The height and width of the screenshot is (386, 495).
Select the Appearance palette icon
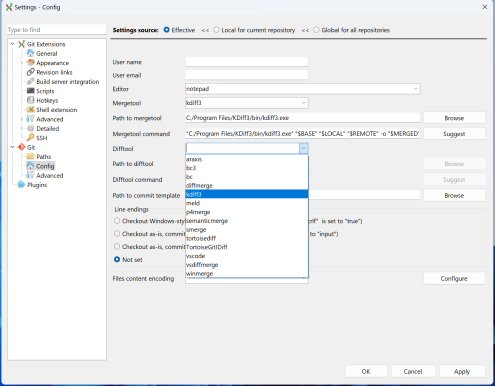pos(30,63)
